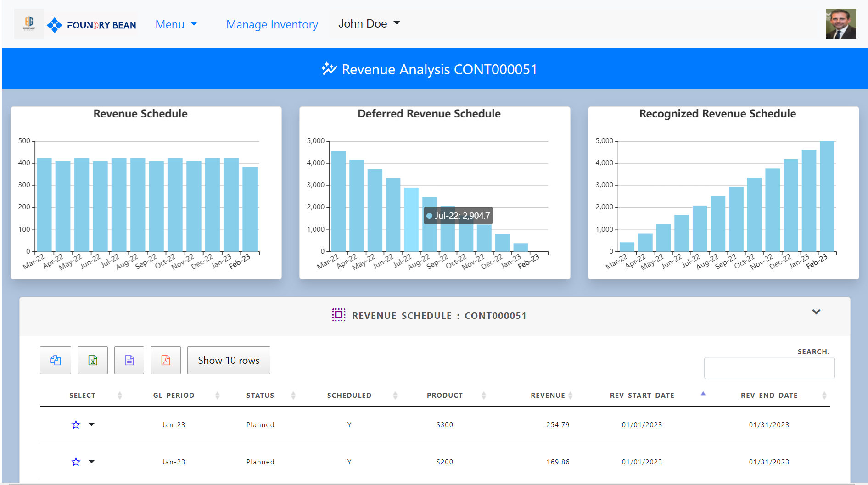Open Manage Inventory
The height and width of the screenshot is (485, 868).
[x=272, y=24]
